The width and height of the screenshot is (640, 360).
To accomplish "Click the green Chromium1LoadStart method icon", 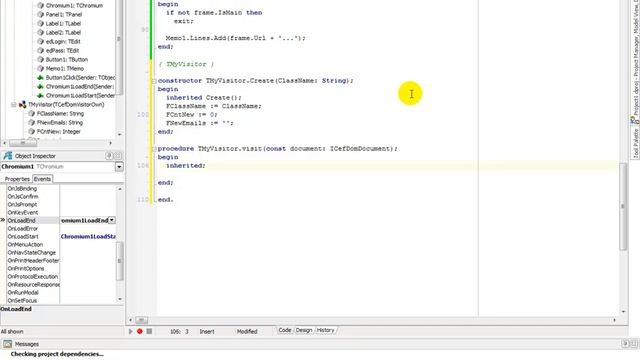I will [40, 96].
